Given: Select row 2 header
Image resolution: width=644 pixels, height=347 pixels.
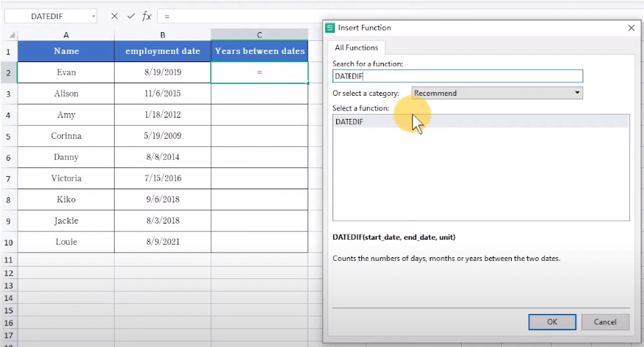Looking at the screenshot, I should pos(8,72).
